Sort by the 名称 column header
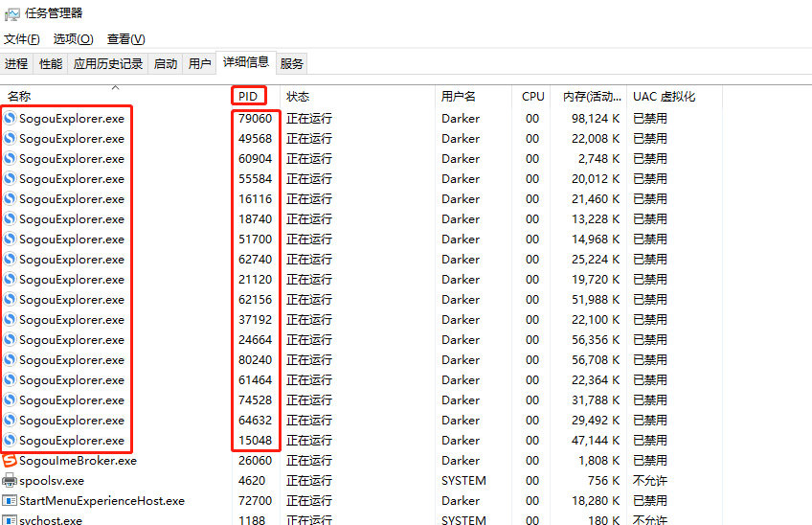This screenshot has height=525, width=812. pos(116,97)
